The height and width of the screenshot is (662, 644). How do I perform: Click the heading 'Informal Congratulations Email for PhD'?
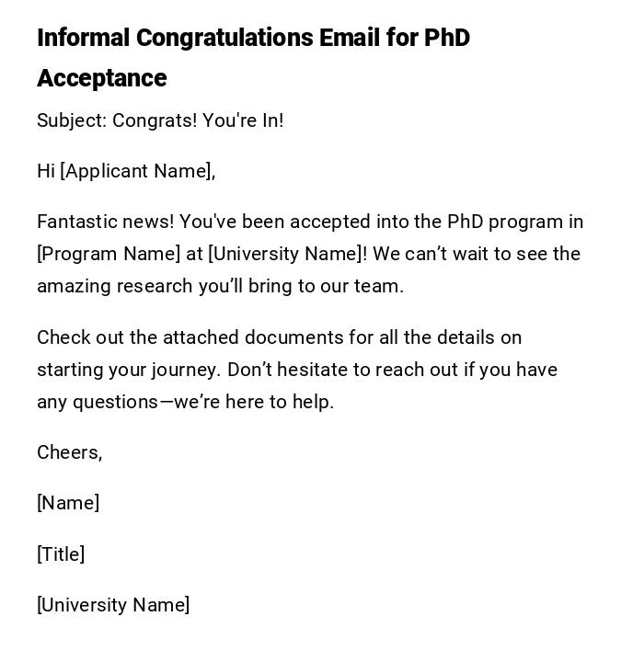point(253,38)
